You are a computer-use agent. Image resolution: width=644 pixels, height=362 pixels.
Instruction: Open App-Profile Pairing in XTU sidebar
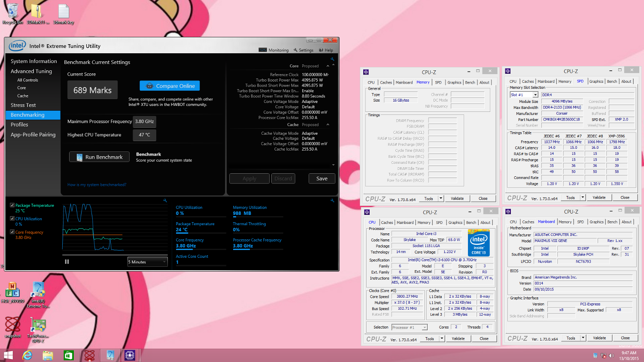pos(33,134)
